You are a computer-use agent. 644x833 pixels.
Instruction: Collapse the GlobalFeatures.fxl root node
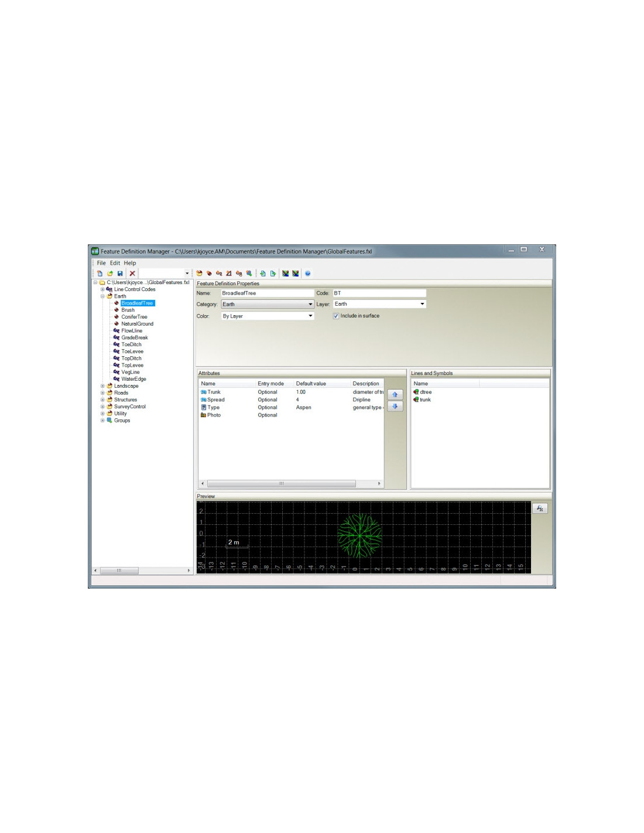pyautogui.click(x=95, y=282)
